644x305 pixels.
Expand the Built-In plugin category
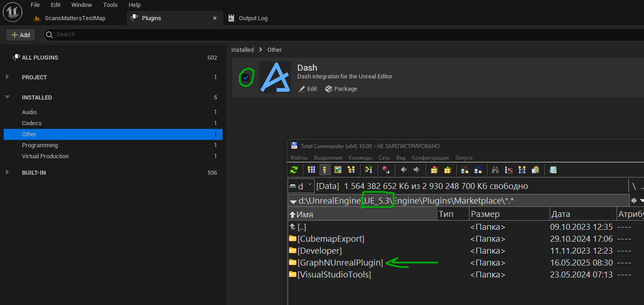(x=7, y=172)
